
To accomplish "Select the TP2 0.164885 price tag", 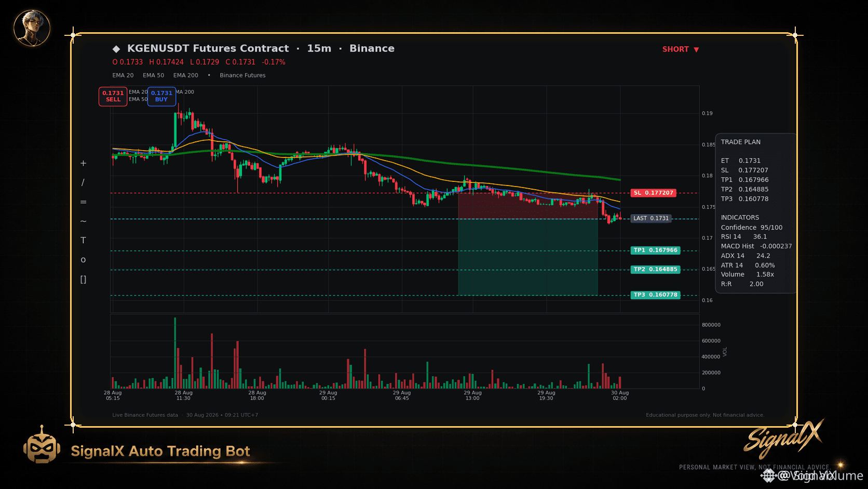I will (x=655, y=270).
